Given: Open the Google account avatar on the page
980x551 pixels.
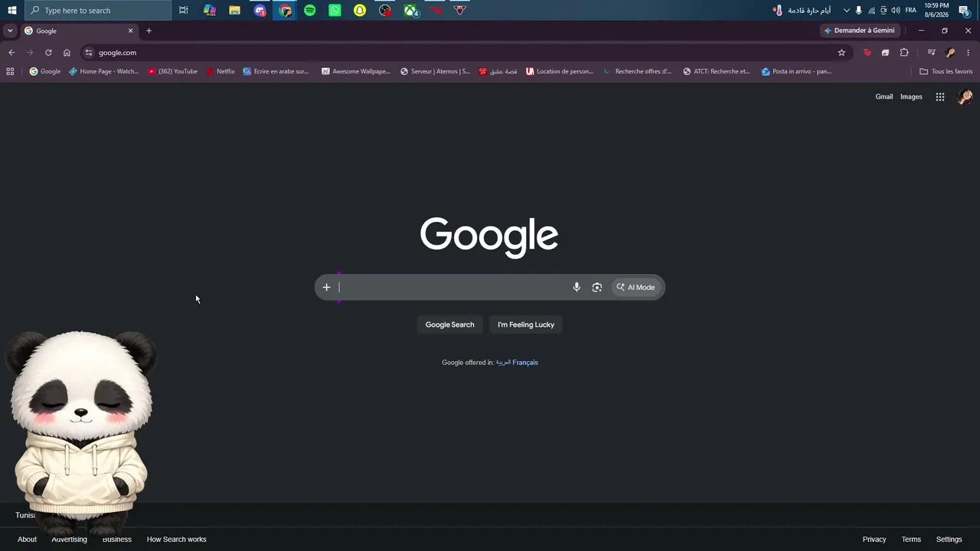Looking at the screenshot, I should 965,96.
